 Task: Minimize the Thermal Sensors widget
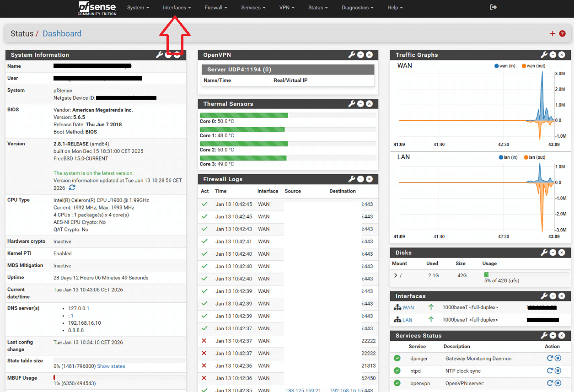(360, 104)
